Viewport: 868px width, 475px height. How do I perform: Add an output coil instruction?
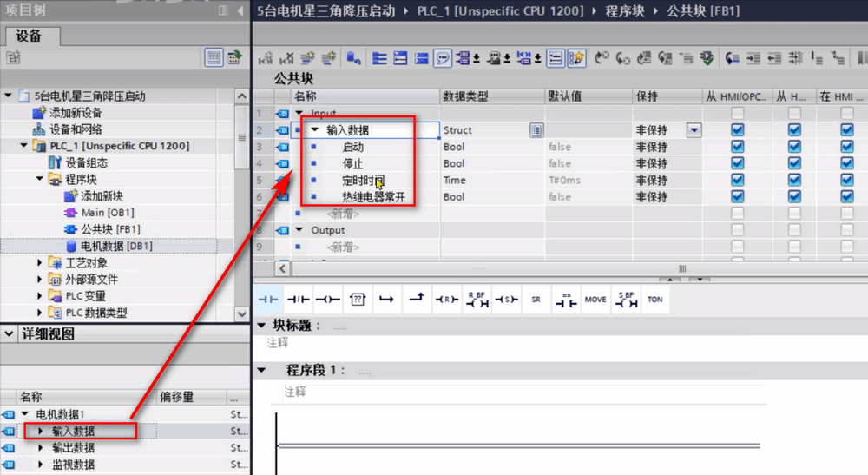[x=327, y=299]
